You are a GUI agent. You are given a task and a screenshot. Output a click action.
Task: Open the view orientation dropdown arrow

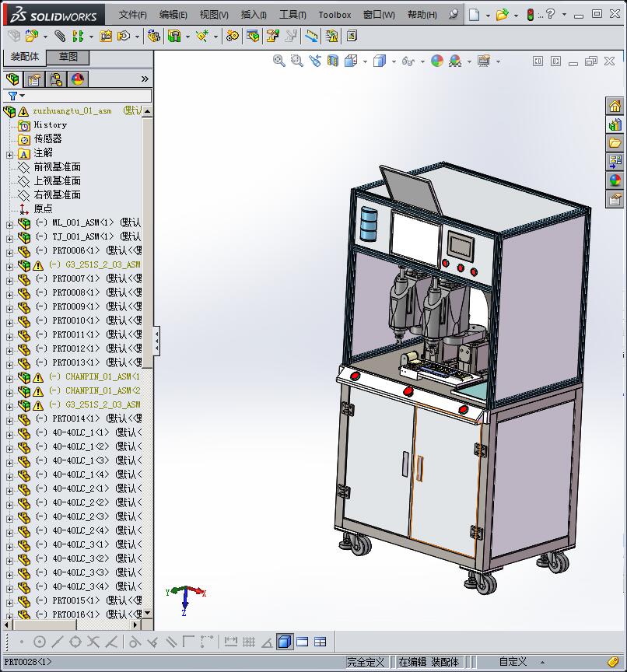365,61
